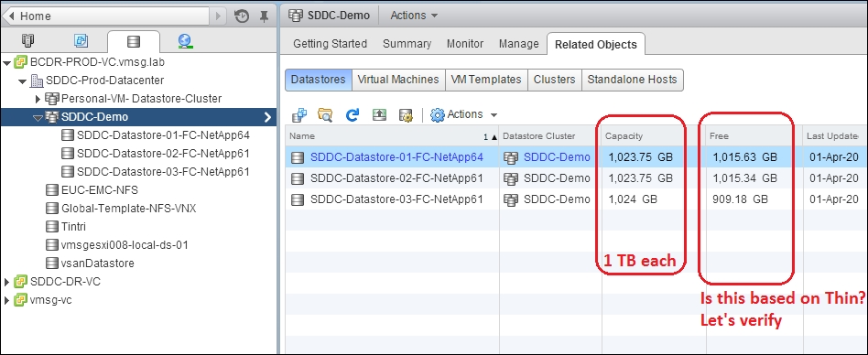Viewport: 868px width, 355px height.
Task: Open the SDDC-Demo cluster link in first row
Action: (557, 157)
